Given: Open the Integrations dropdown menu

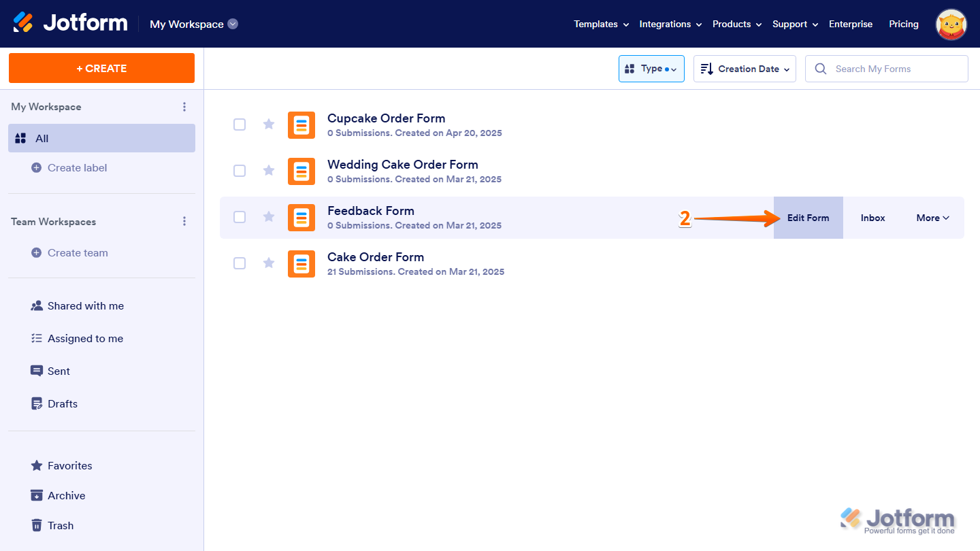Looking at the screenshot, I should [x=670, y=24].
